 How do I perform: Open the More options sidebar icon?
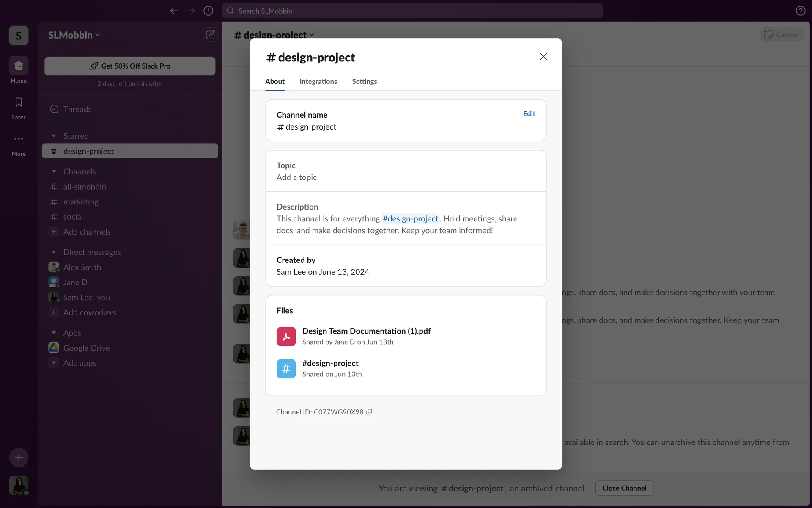click(x=19, y=139)
